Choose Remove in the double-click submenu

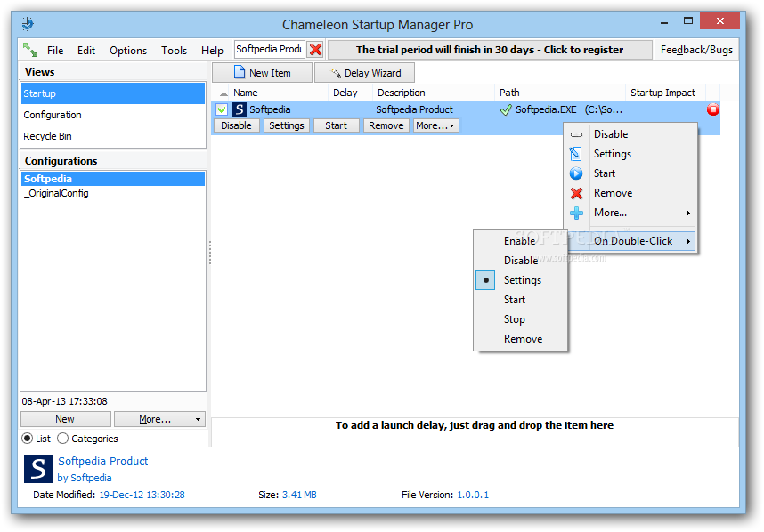[521, 339]
